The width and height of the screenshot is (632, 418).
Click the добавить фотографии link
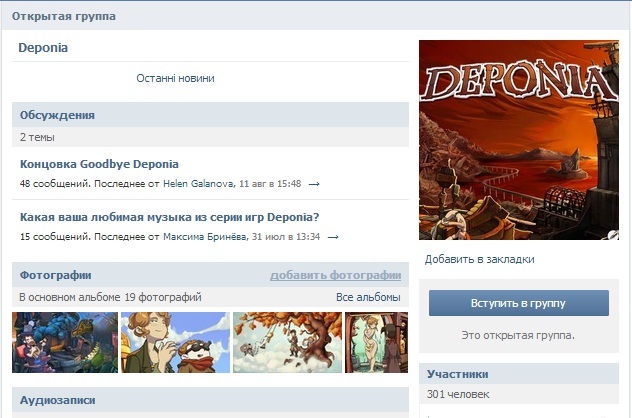point(335,275)
